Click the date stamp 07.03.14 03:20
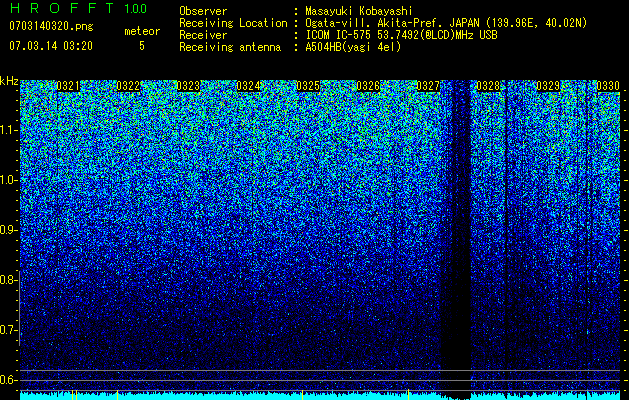Screen dimensions: 629x400 (51, 46)
